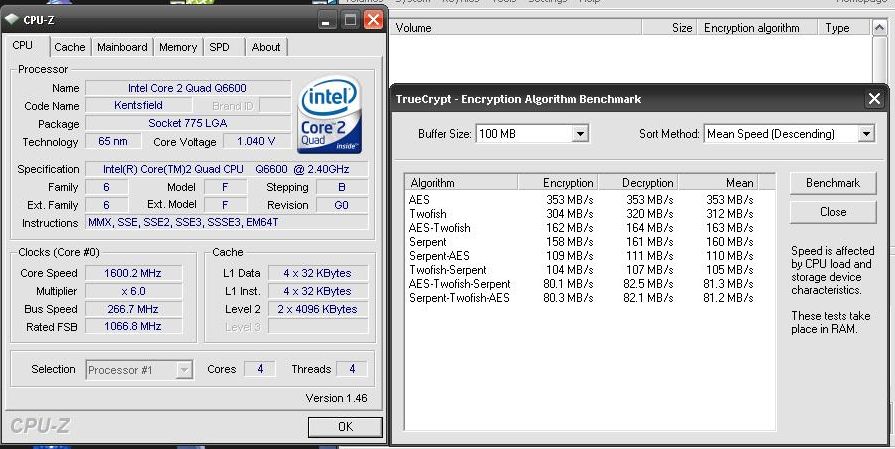Screen dimensions: 895x449
Task: Click Close button in benchmark dialog
Action: [833, 212]
